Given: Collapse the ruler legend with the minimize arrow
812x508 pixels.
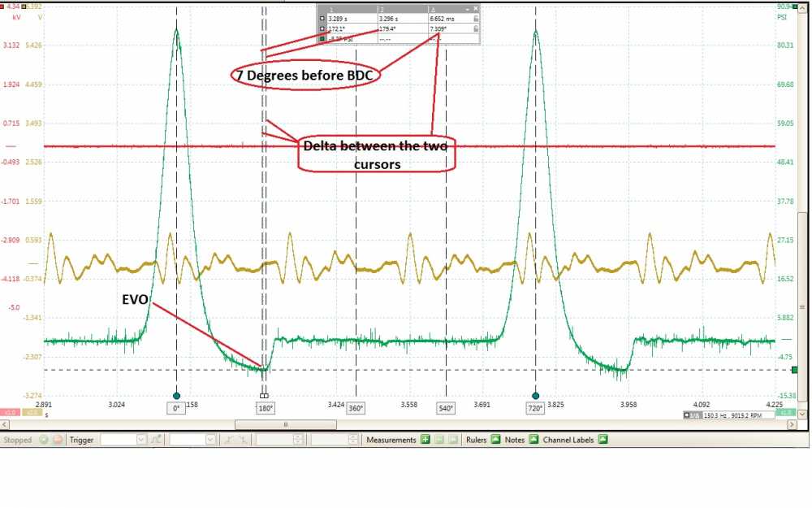Looking at the screenshot, I should (468, 9).
